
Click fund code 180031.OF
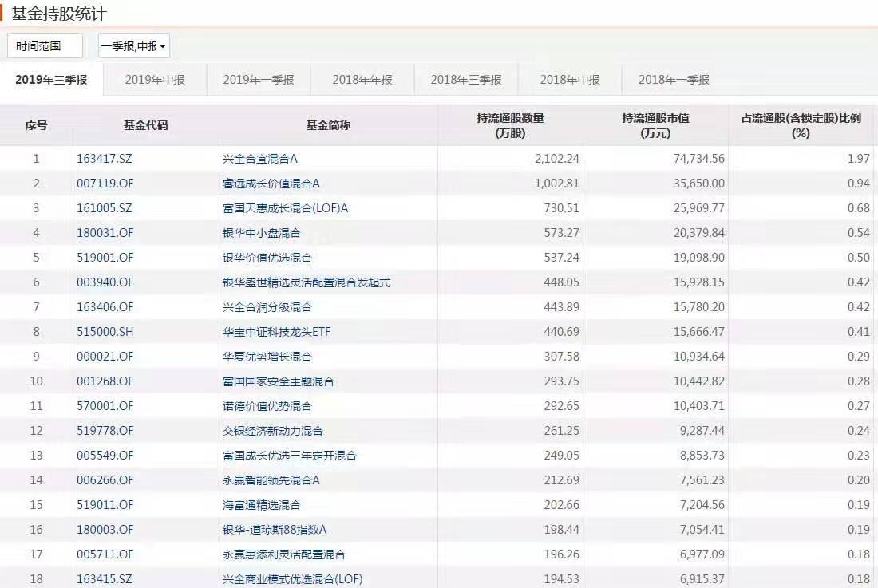click(105, 233)
